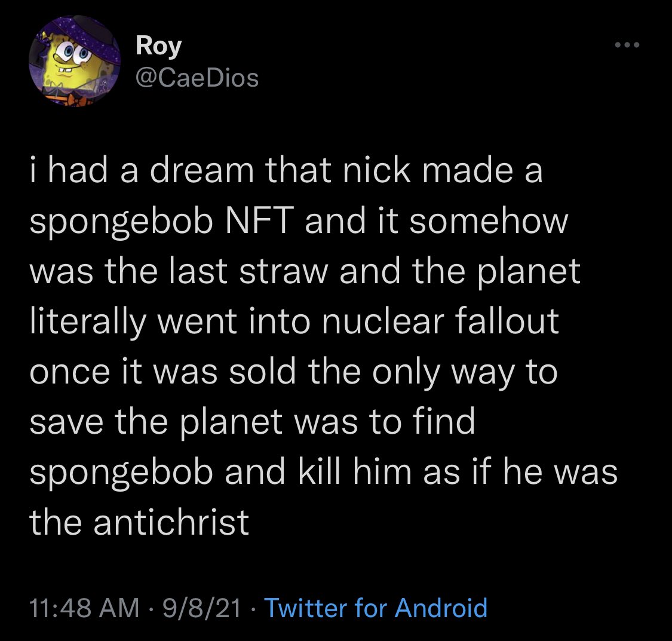Select the words last straw
Image resolution: width=672 pixels, height=641 pixels.
(248, 271)
